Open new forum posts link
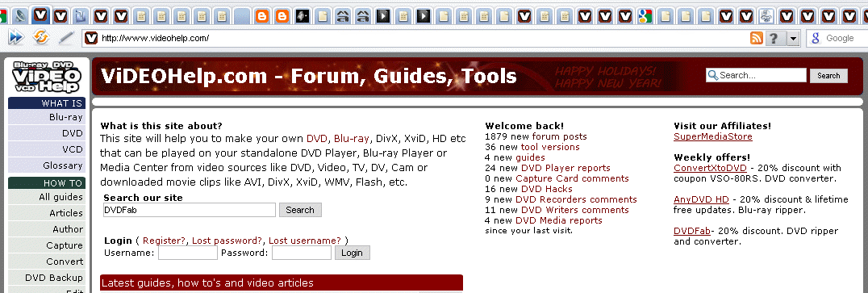 (x=560, y=136)
